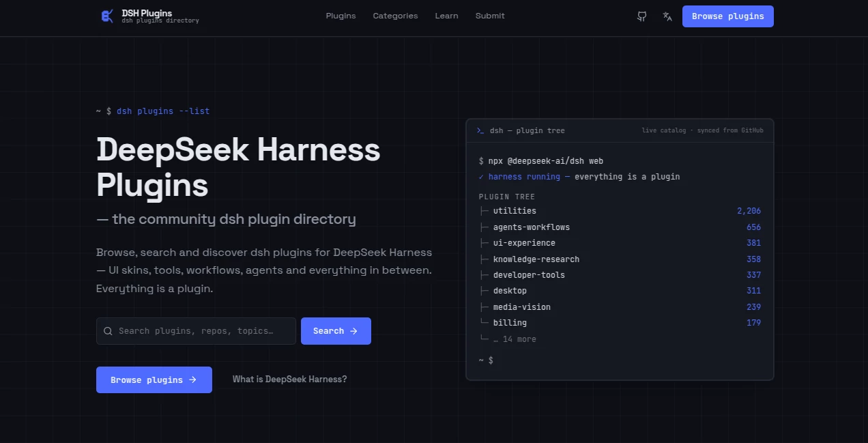Click the 381 count beside ui-experience
The height and width of the screenshot is (443, 868).
coord(753,243)
